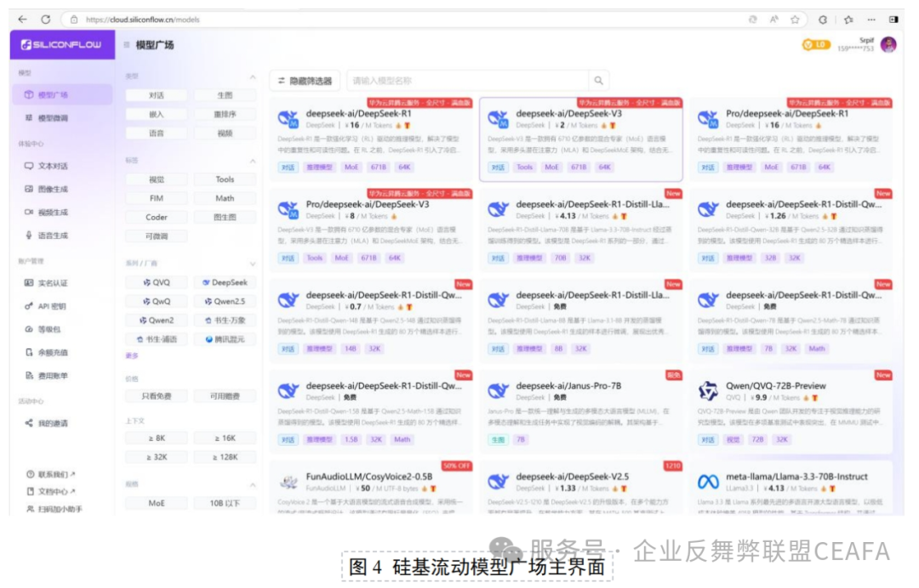Screen dimensions: 919x588
Task: Click the search magnifier icon
Action: pyautogui.click(x=598, y=79)
